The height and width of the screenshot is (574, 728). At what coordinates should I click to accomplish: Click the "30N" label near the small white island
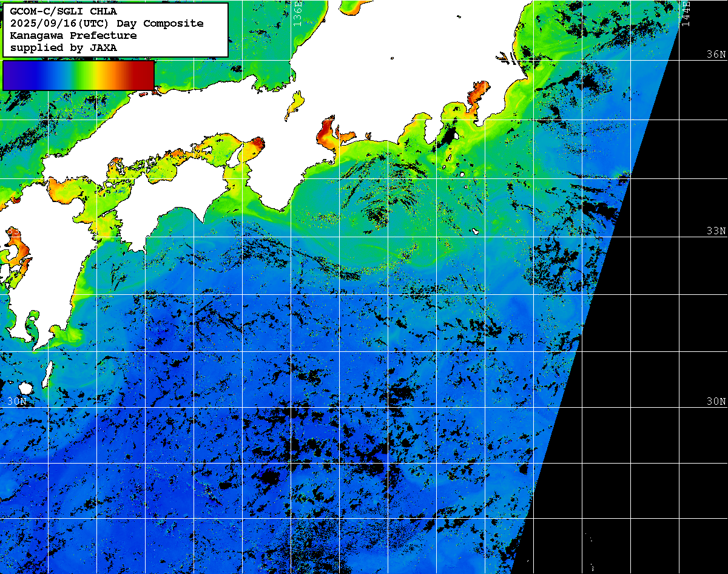tap(17, 402)
